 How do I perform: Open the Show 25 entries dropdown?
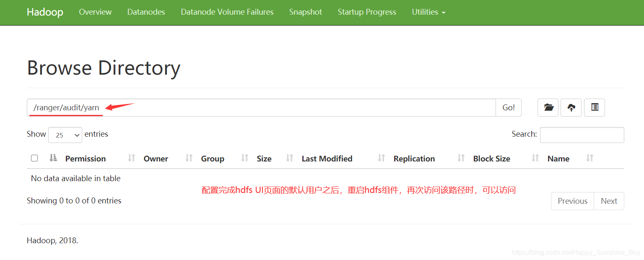tap(65, 135)
